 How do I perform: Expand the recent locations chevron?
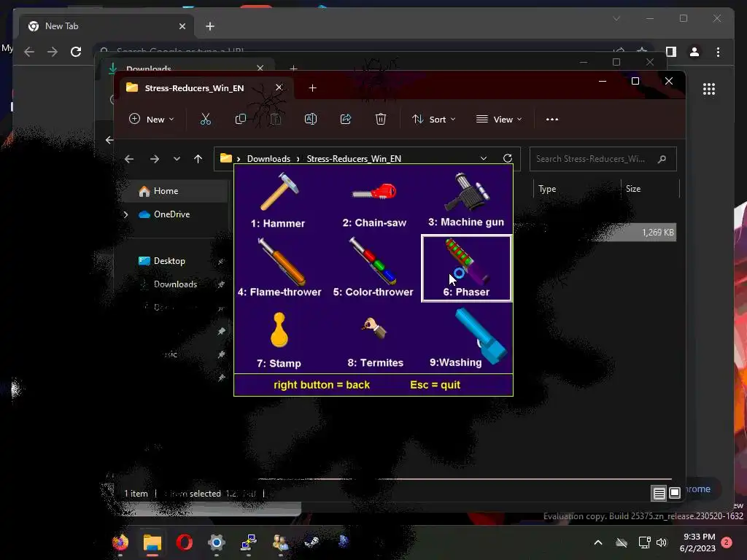pos(177,159)
